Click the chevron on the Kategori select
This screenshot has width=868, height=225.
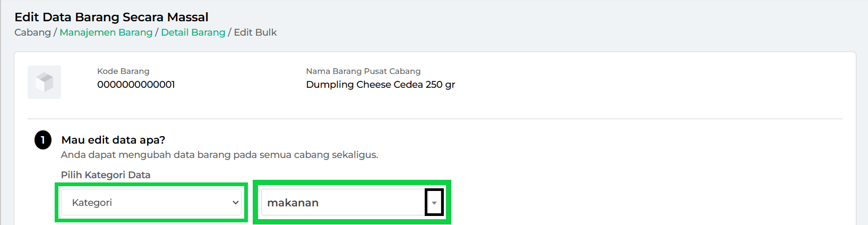click(236, 203)
